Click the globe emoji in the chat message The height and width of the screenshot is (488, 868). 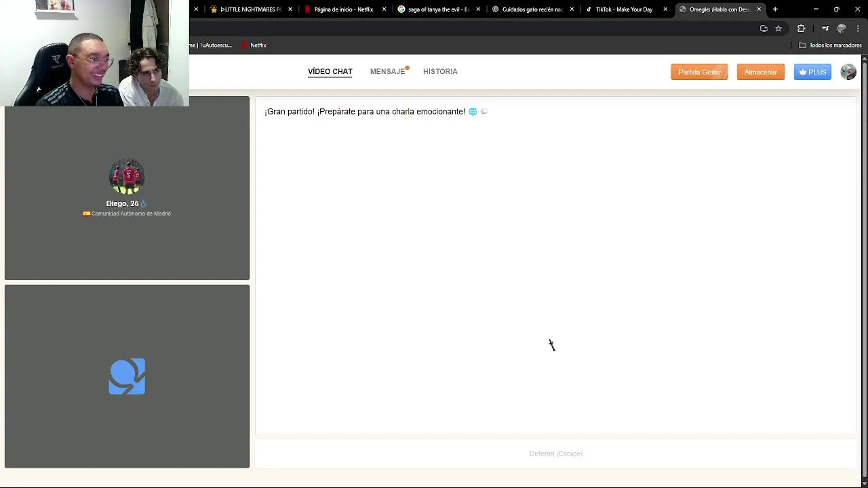pyautogui.click(x=473, y=111)
